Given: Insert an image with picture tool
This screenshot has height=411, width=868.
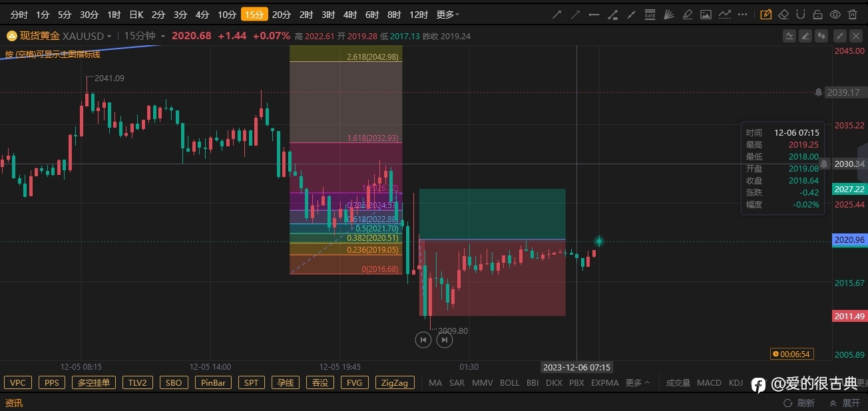Looking at the screenshot, I should coord(706,15).
